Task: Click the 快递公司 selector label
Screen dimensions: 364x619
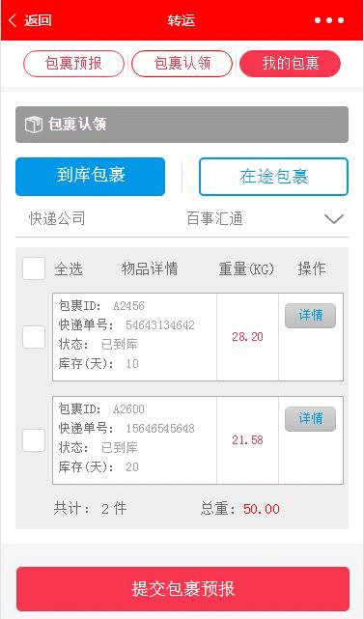Action: tap(57, 218)
